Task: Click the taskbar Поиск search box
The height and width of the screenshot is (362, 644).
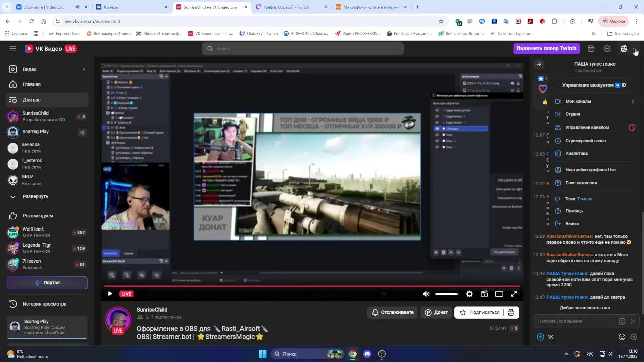Action: pos(308,354)
